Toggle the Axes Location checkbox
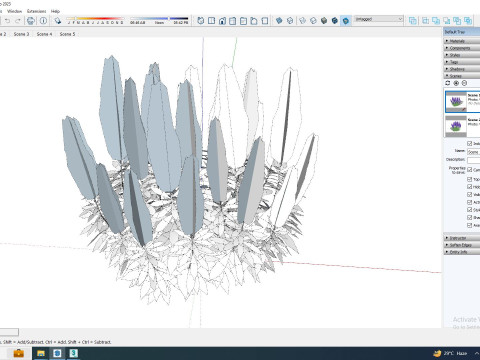 pos(470,225)
